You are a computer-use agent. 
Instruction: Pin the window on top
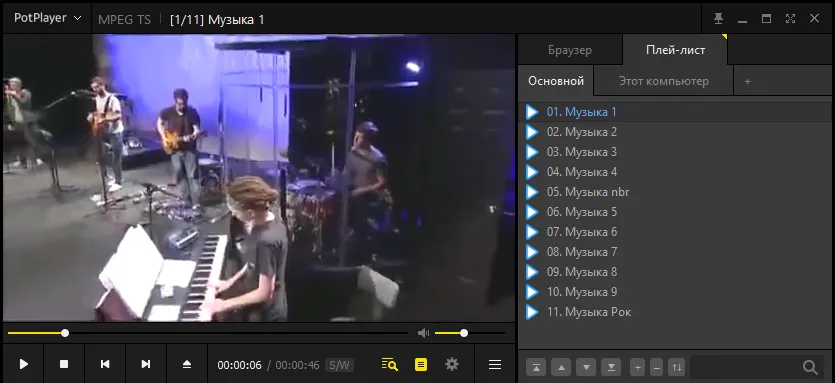(x=719, y=19)
